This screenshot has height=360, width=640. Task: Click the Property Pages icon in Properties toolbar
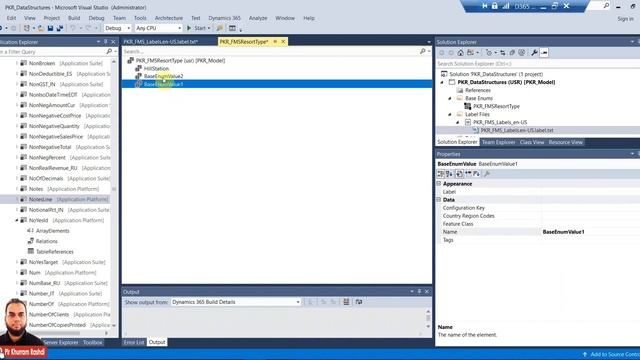tap(487, 174)
